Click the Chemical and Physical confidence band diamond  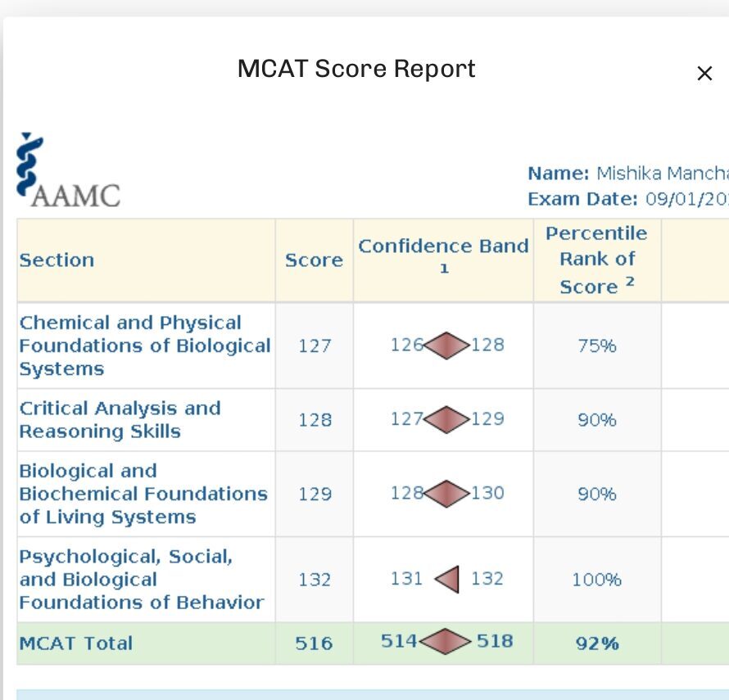446,345
